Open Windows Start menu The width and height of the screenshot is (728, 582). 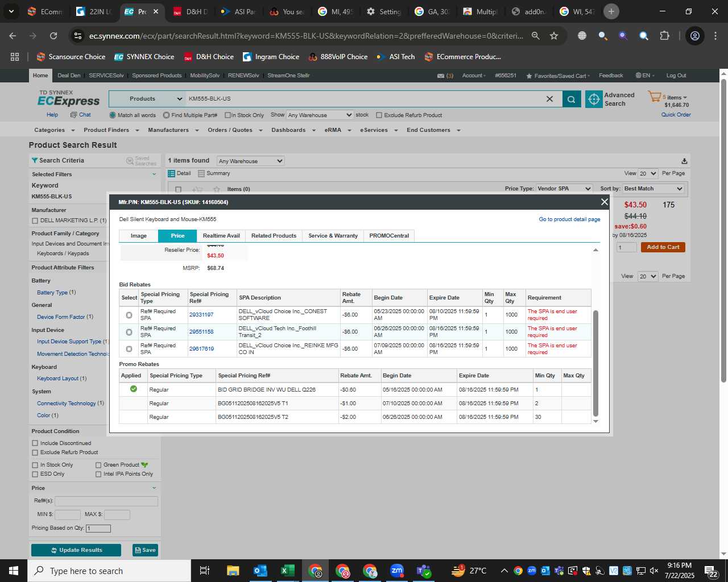point(14,571)
